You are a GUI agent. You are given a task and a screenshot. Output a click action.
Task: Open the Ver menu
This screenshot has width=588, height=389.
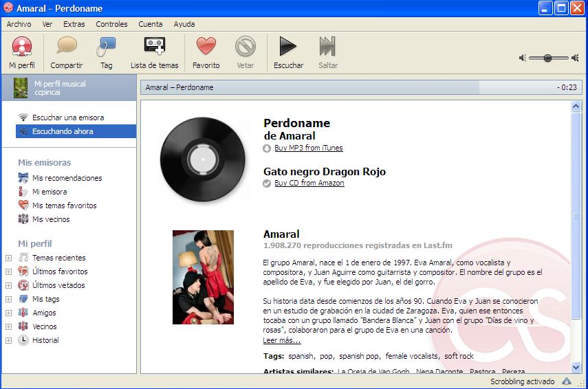[47, 24]
